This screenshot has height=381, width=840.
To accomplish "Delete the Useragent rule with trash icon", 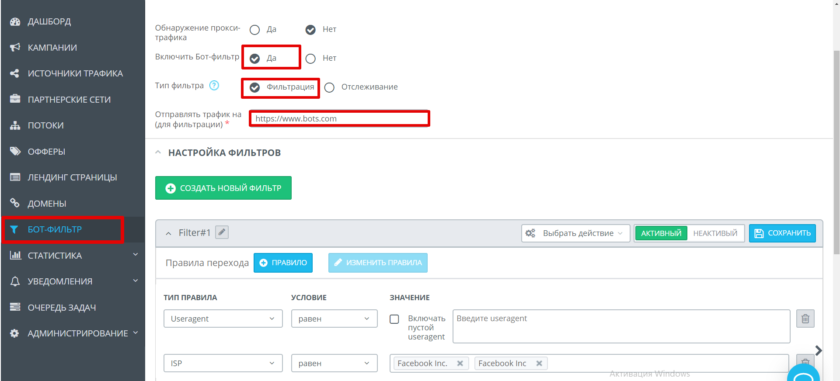I will click(x=805, y=318).
